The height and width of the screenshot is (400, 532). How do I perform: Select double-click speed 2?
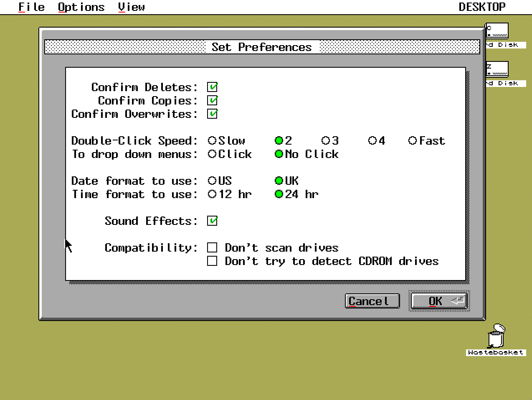coord(283,140)
